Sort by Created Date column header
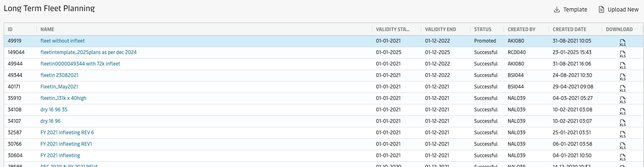Image resolution: width=644 pixels, height=167 pixels. [x=569, y=29]
